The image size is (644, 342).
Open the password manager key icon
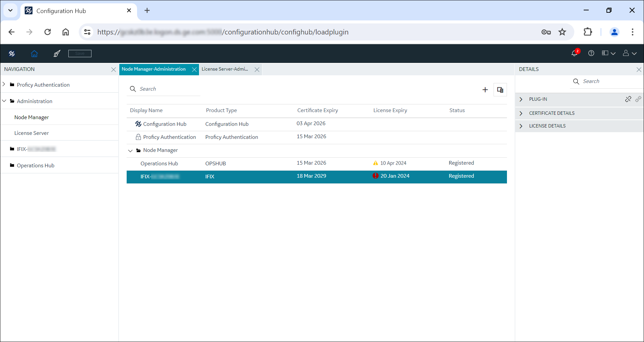(x=546, y=32)
